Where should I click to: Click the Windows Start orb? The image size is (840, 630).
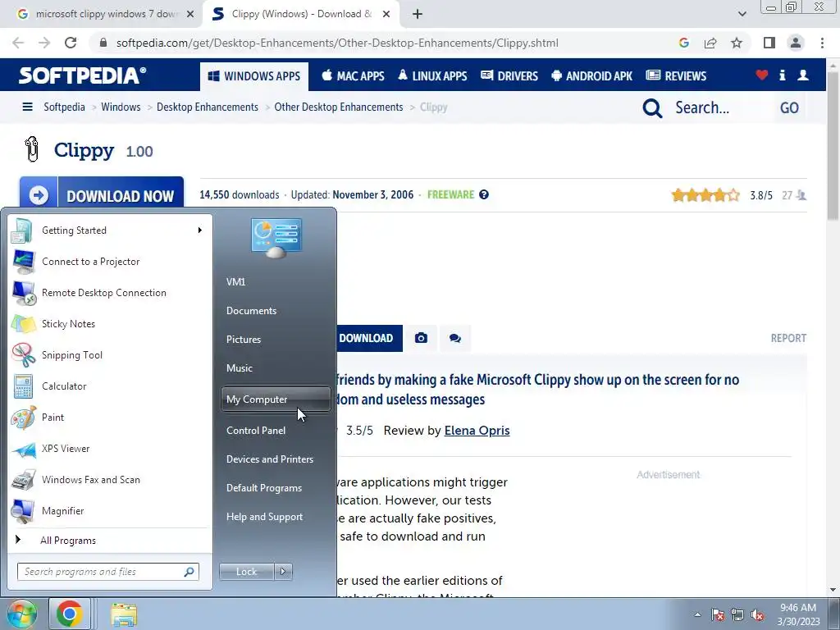21,614
